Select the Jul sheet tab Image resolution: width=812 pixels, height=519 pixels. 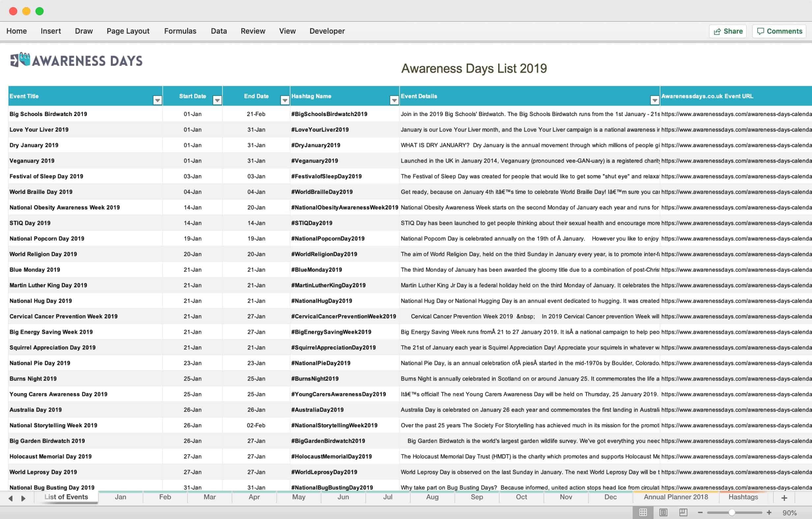[388, 497]
